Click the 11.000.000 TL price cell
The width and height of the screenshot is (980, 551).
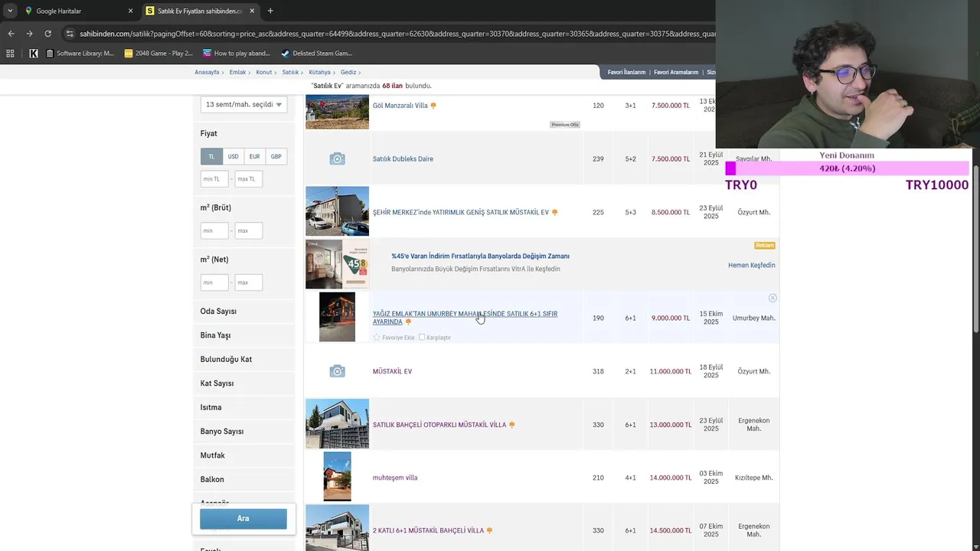pyautogui.click(x=670, y=371)
